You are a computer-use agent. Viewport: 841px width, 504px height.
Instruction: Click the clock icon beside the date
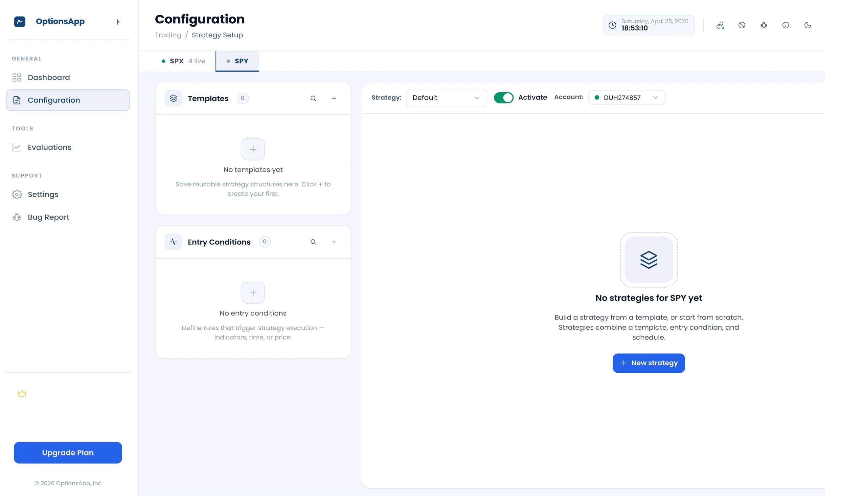coord(612,25)
